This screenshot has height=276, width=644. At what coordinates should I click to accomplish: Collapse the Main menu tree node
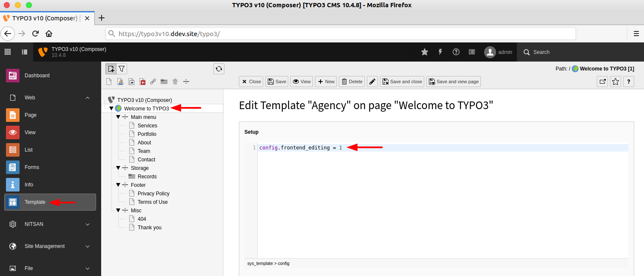[118, 117]
